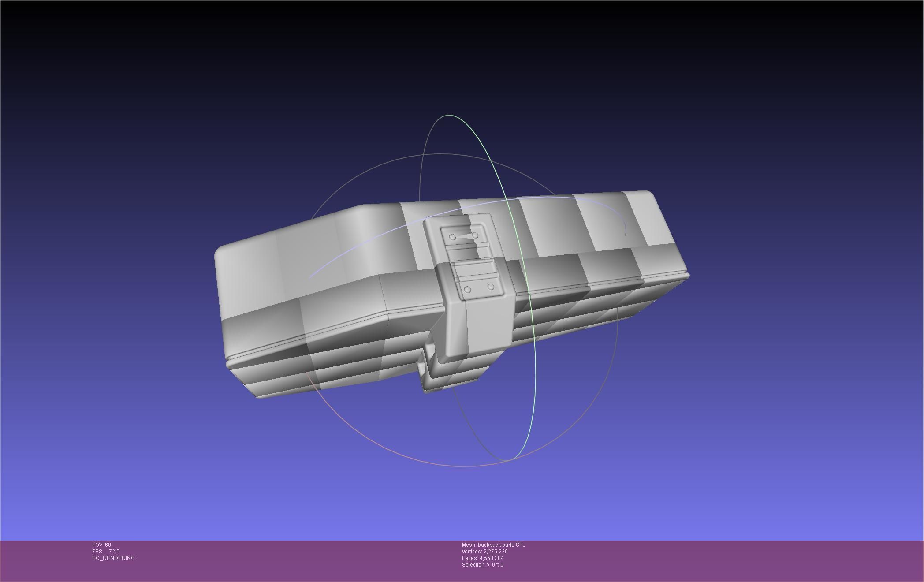
Task: Click the upper-right rivet on the buckle plate
Action: point(475,235)
